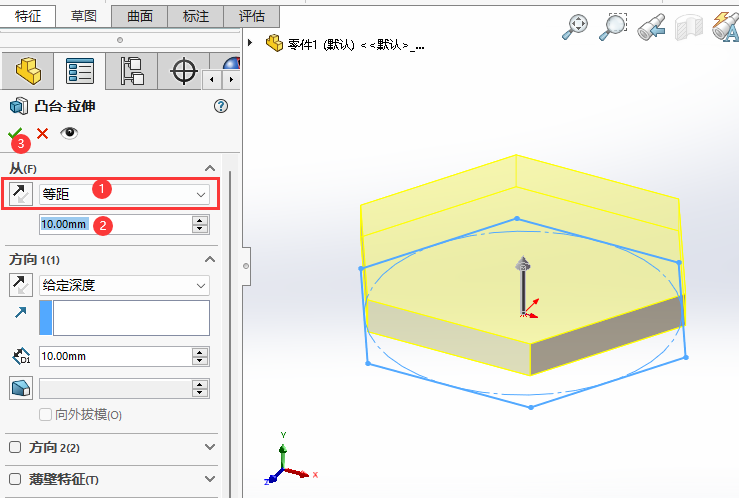Cancel the extrude with the red X
Image resolution: width=739 pixels, height=498 pixels.
[42, 133]
